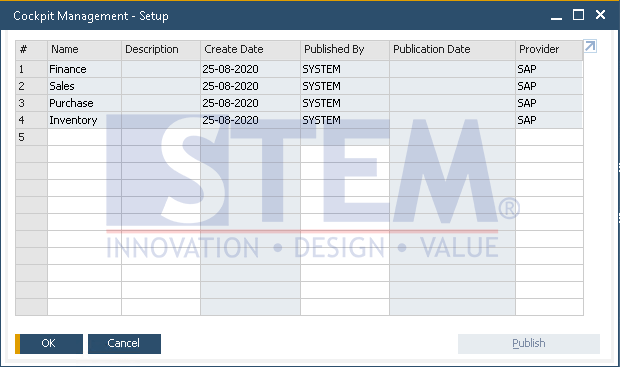Click the SAP provider in the Finance row
620x367 pixels.
point(549,69)
